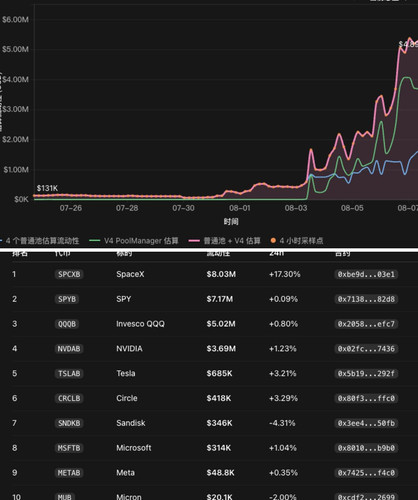Click the 07-30 date on chart axis
This screenshot has height=500, width=418.
[183, 208]
